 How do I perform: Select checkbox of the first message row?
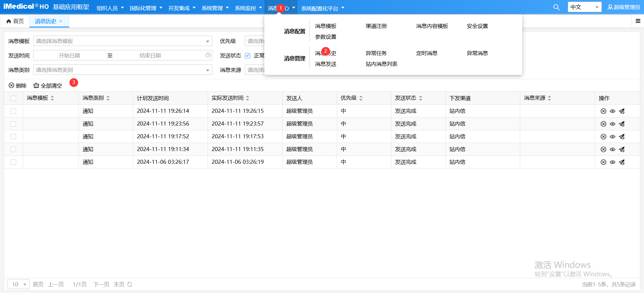point(13,111)
